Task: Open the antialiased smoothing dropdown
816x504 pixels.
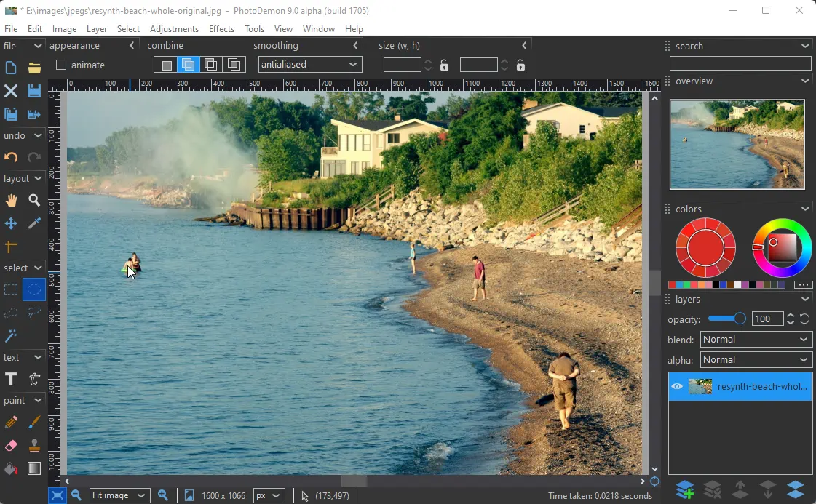Action: [x=310, y=65]
